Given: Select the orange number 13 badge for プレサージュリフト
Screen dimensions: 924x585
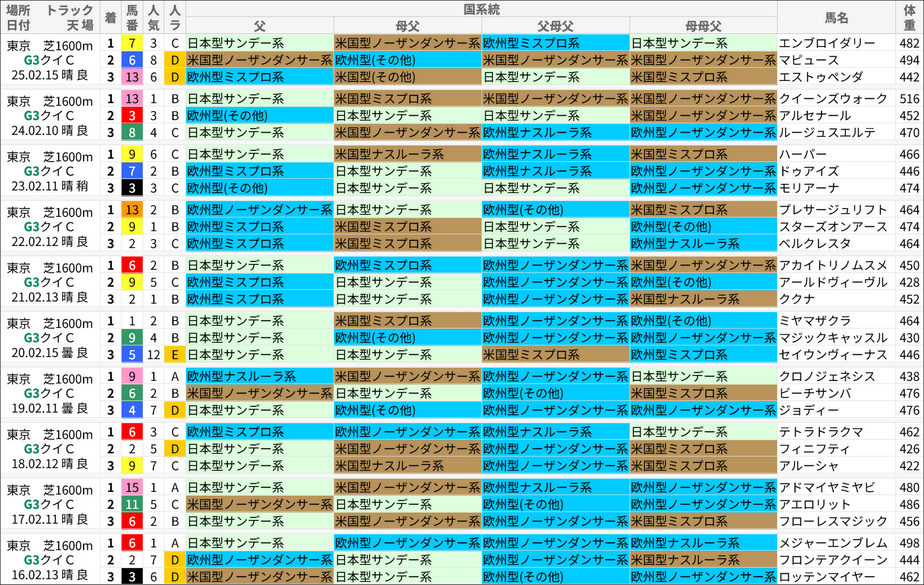Looking at the screenshot, I should click(x=131, y=209).
